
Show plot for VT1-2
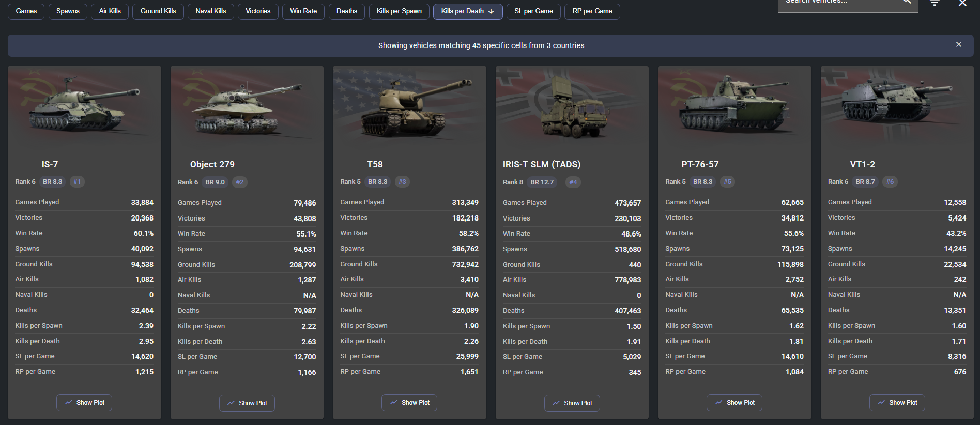tap(897, 403)
